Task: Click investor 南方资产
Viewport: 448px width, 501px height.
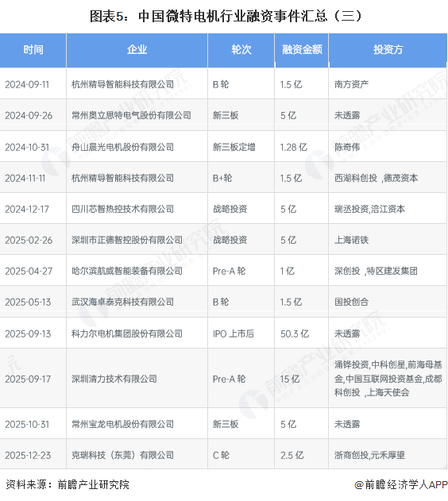Action: (352, 85)
